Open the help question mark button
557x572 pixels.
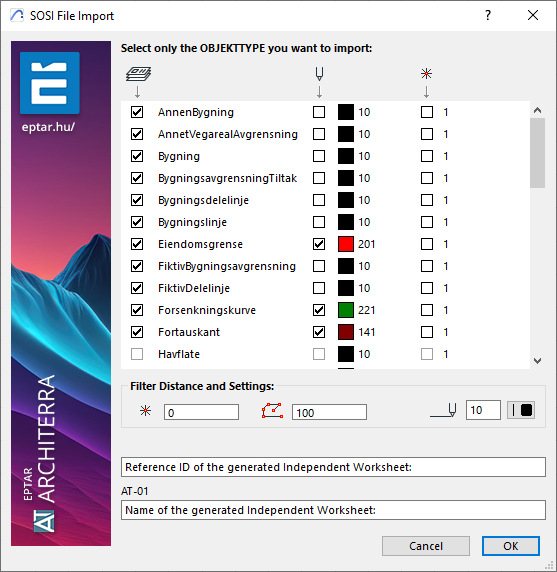[488, 15]
